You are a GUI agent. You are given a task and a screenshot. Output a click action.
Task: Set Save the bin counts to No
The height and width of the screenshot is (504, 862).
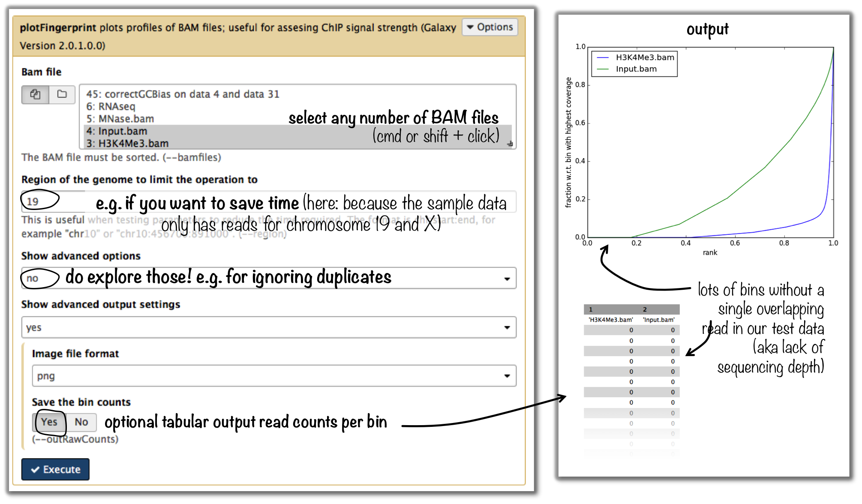pyautogui.click(x=81, y=422)
